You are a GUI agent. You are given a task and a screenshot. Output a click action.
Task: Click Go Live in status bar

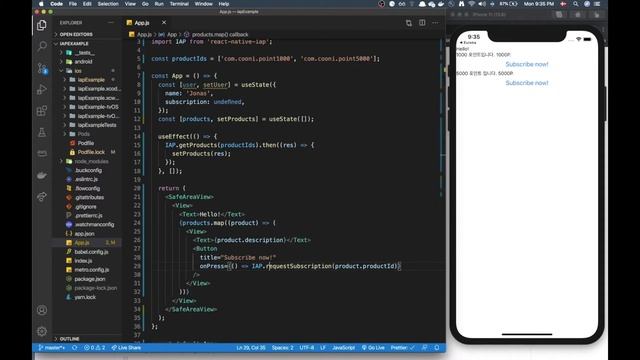pos(373,348)
